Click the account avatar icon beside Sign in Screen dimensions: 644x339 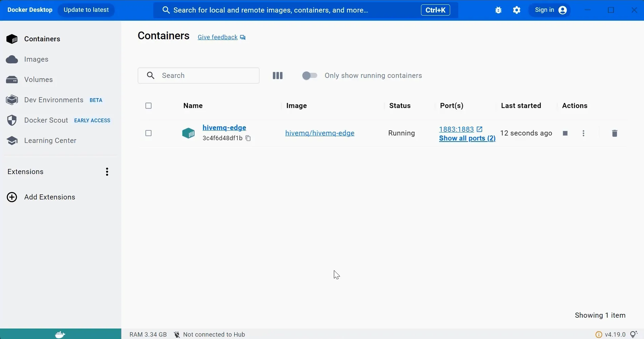pos(563,10)
